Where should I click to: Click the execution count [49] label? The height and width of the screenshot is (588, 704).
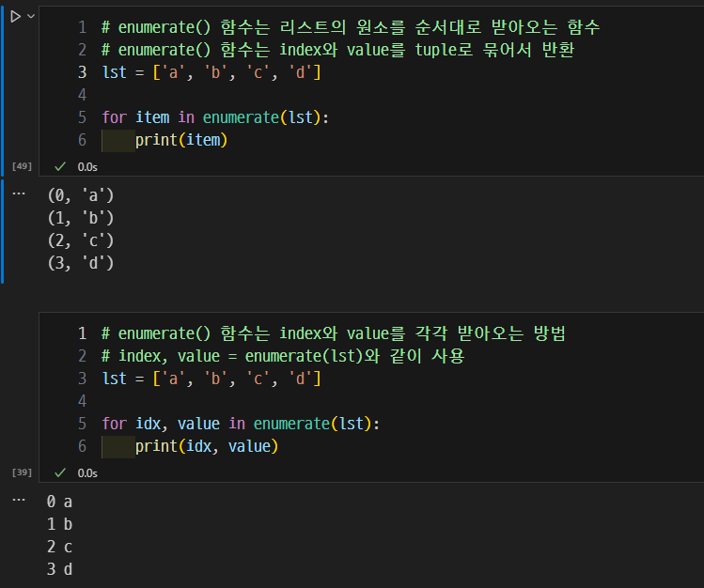(22, 166)
